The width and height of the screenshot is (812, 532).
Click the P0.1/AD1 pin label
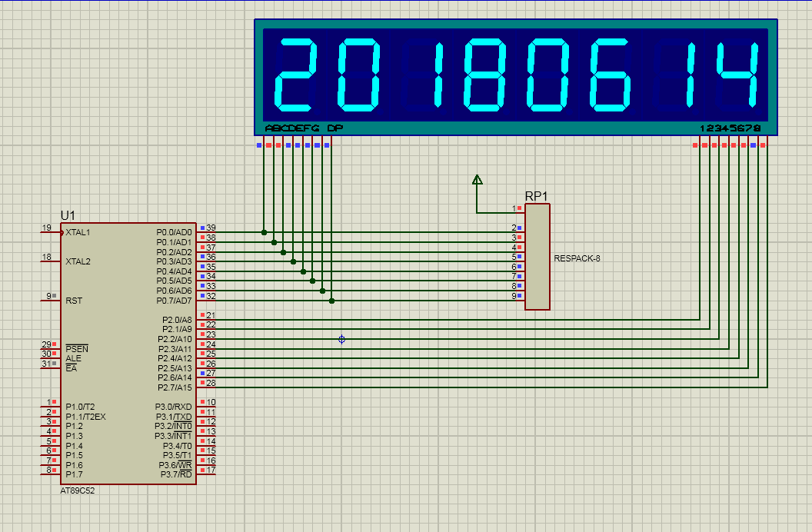point(174,242)
